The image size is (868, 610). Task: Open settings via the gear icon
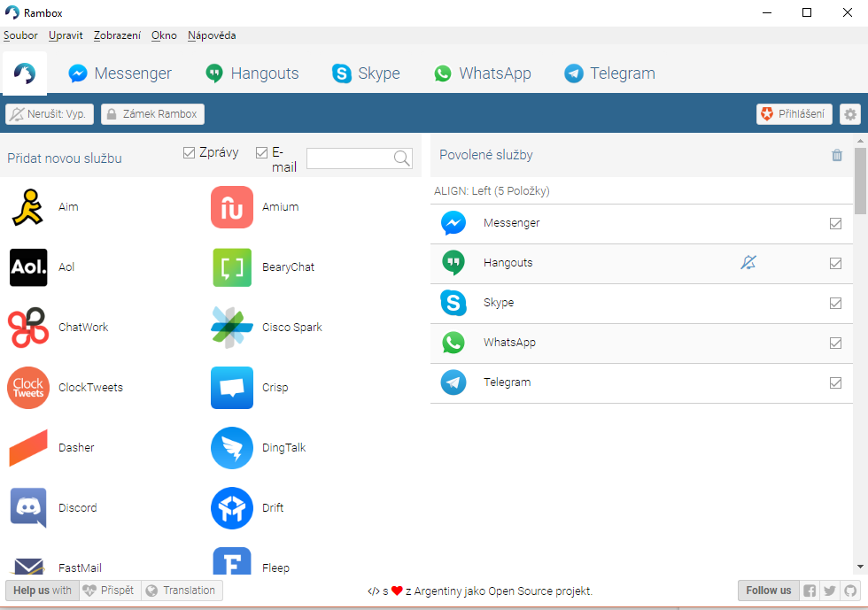(x=850, y=114)
